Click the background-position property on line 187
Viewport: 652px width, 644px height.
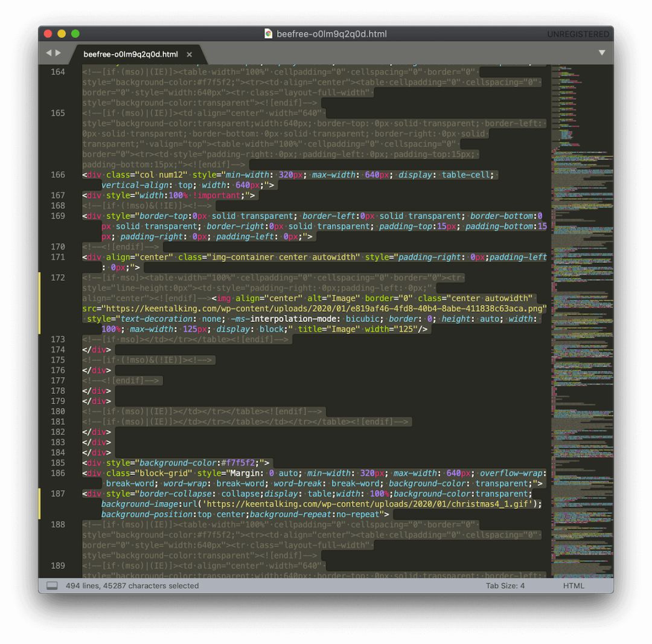pyautogui.click(x=148, y=515)
